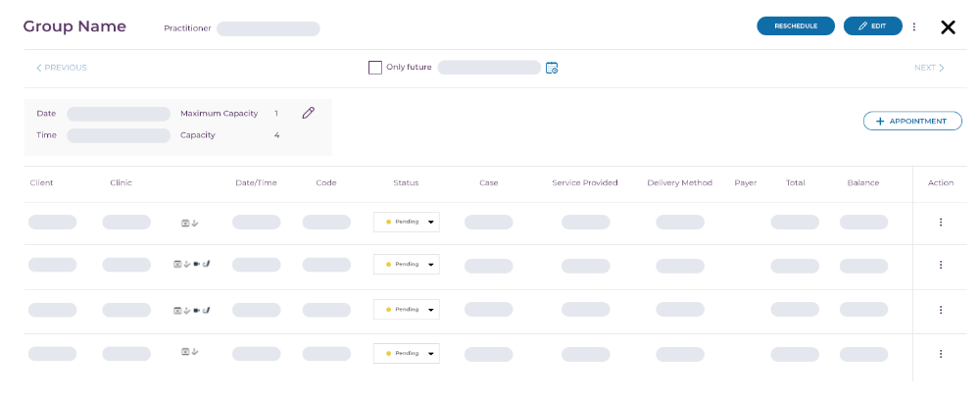This screenshot has width=980, height=401.
Task: Open the Pending status dropdown in second row
Action: click(x=407, y=264)
